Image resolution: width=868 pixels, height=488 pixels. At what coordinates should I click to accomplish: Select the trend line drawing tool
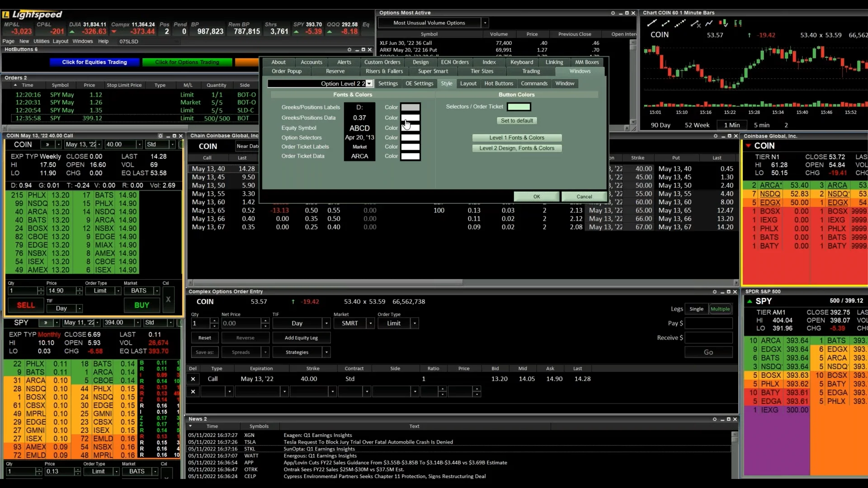(x=651, y=23)
